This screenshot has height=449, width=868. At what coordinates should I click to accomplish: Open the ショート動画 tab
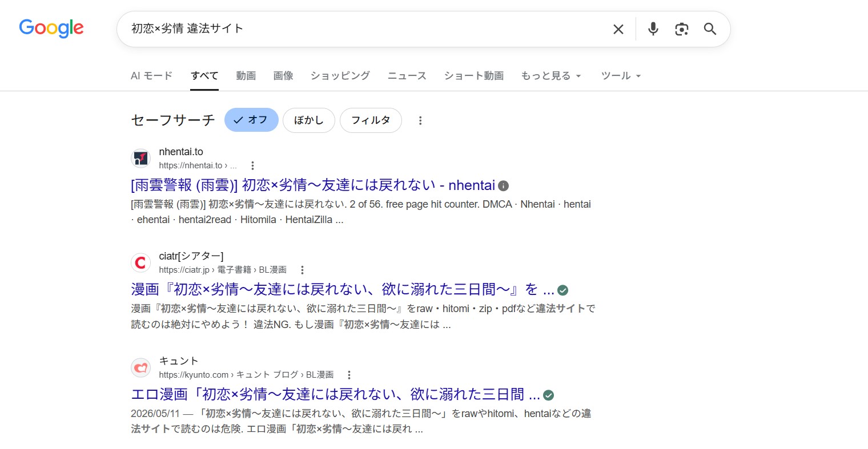pyautogui.click(x=474, y=76)
